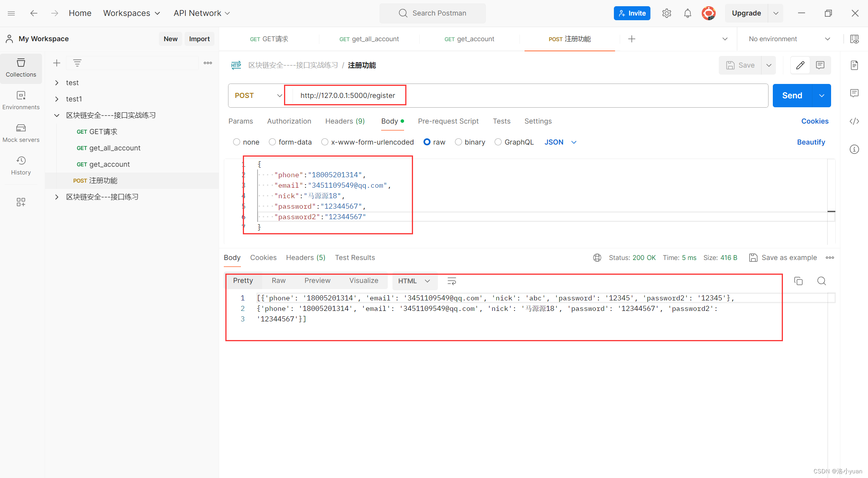Screen dimensions: 868x478
Task: Open the Workspaces dropdown
Action: coord(132,13)
